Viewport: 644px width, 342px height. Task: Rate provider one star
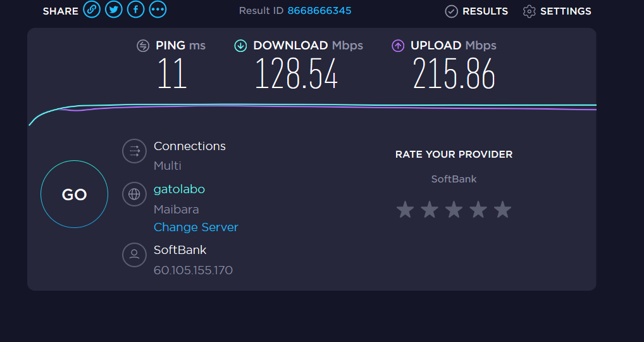[x=405, y=210]
